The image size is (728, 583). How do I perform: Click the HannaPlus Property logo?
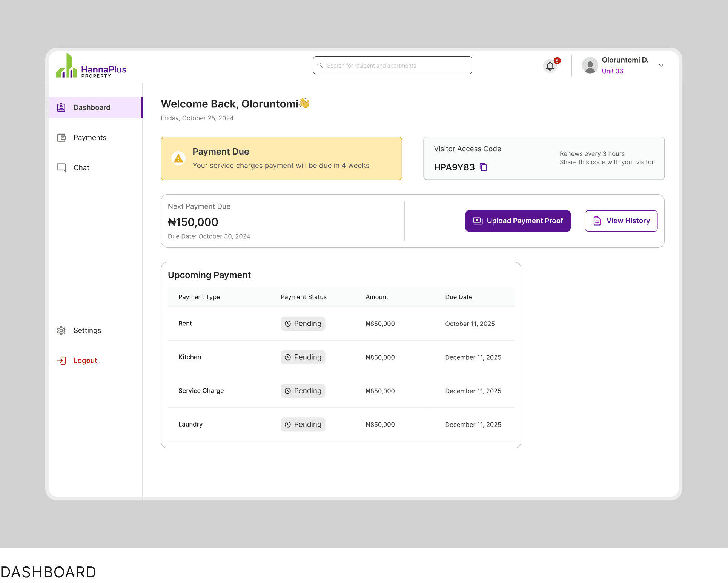[x=91, y=66]
